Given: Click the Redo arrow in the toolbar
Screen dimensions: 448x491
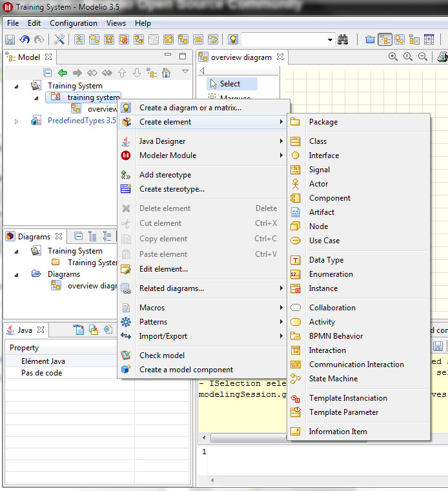Looking at the screenshot, I should [39, 39].
